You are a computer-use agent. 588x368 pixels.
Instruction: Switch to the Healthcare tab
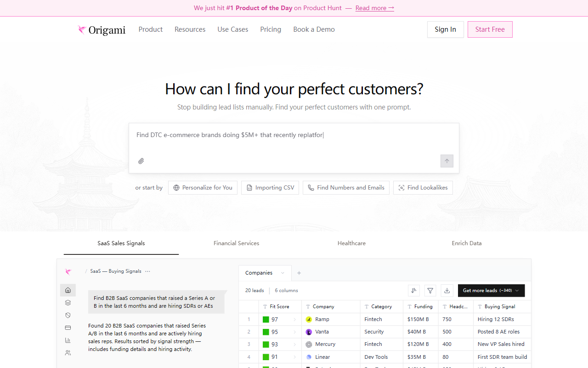point(351,243)
